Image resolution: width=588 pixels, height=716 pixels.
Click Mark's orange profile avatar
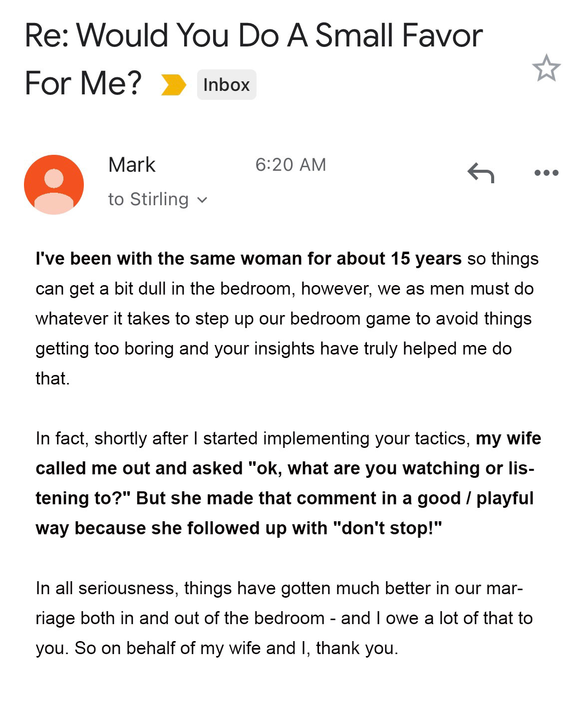pyautogui.click(x=54, y=184)
